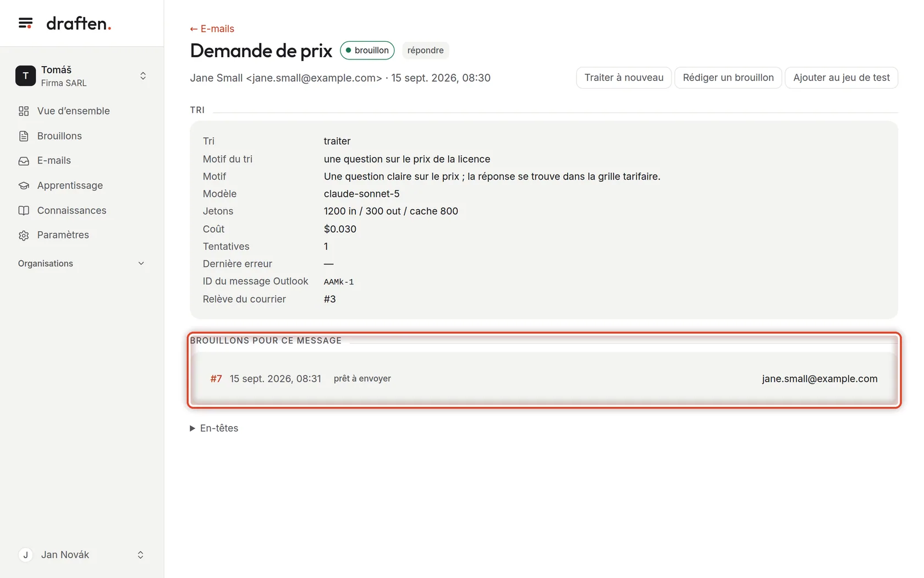Click the Connaissances book icon
Screen dimensions: 924x578
pos(24,210)
